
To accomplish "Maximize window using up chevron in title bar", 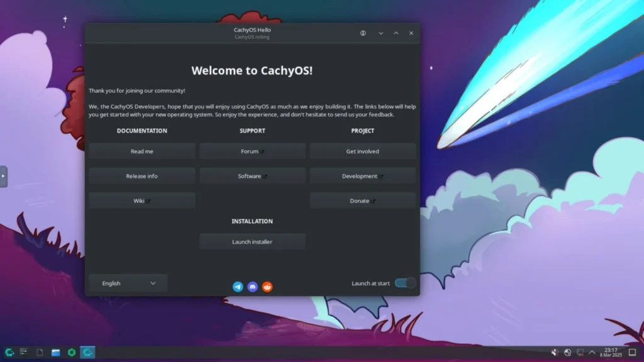I will (396, 33).
